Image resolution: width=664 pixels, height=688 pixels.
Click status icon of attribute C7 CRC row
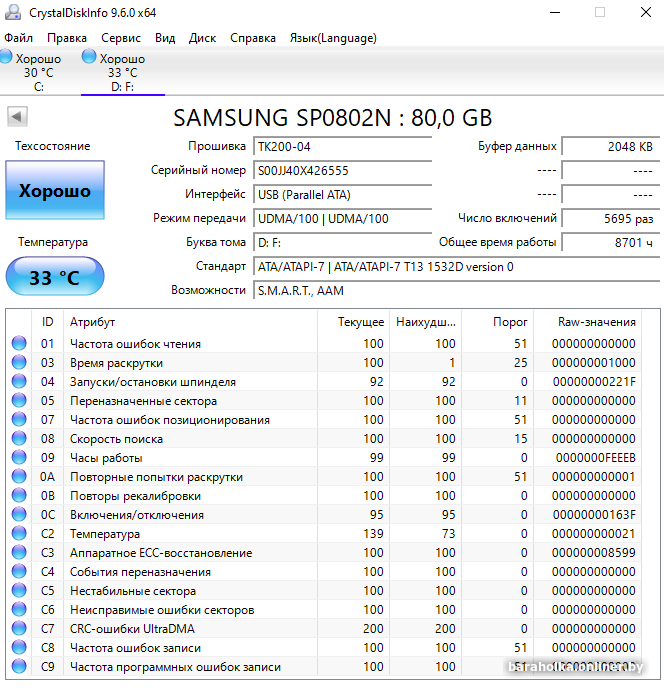click(x=19, y=628)
